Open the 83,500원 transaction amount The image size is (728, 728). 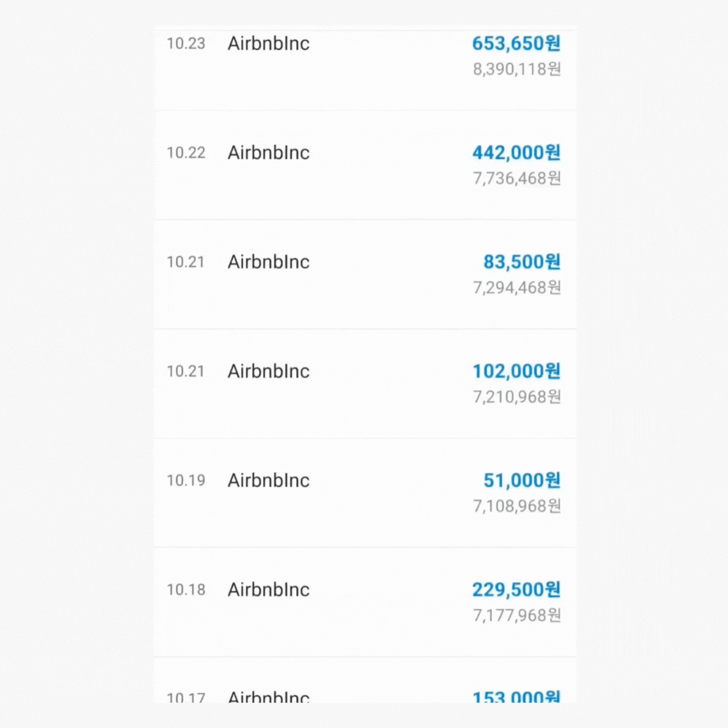click(x=522, y=262)
